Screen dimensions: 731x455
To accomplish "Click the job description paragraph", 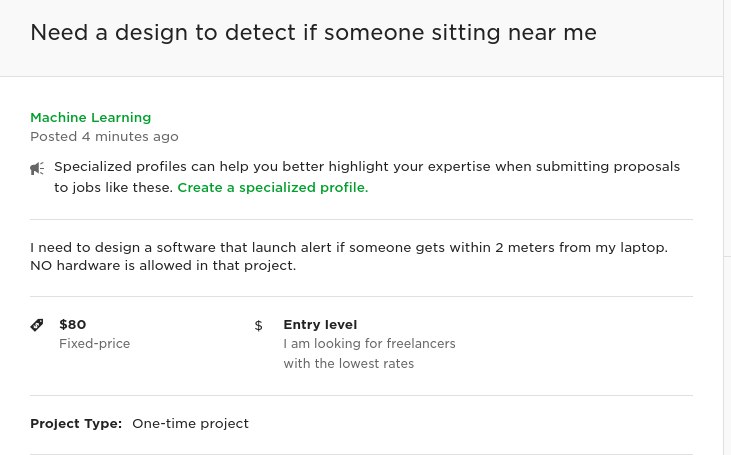I will [x=349, y=256].
